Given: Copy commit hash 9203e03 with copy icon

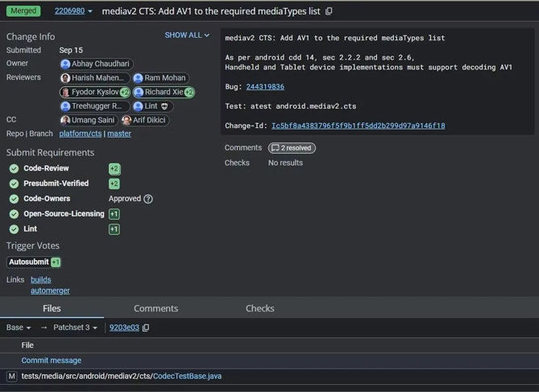Looking at the screenshot, I should click(146, 328).
